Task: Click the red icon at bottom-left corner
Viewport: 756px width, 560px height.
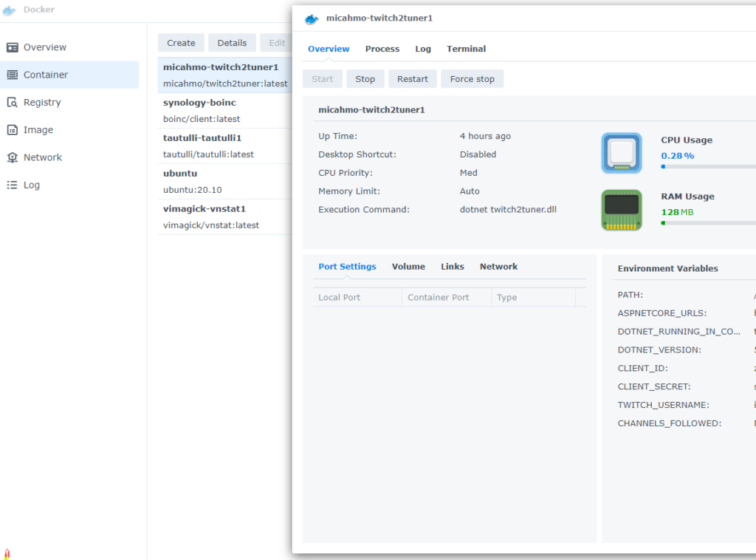Action: (x=7, y=554)
